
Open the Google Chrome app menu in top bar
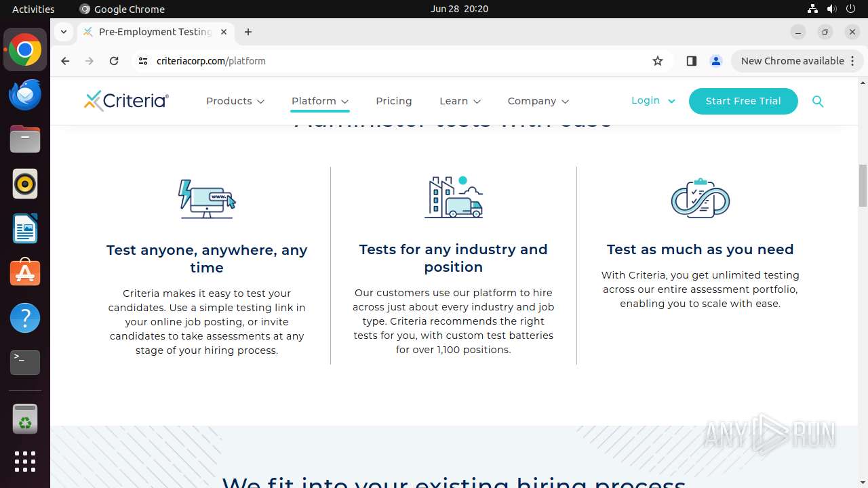pyautogui.click(x=122, y=9)
